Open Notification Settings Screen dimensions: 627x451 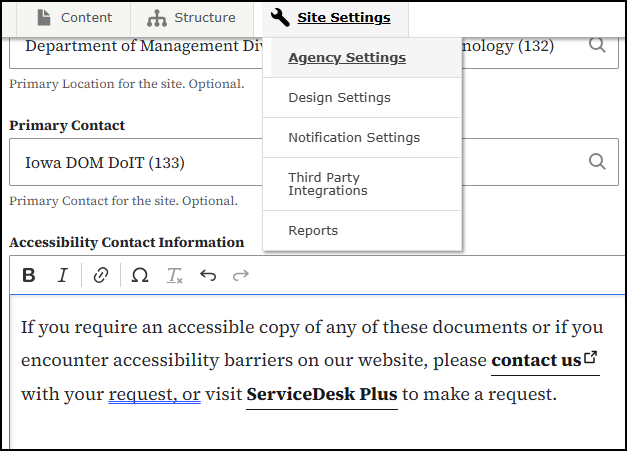point(354,138)
